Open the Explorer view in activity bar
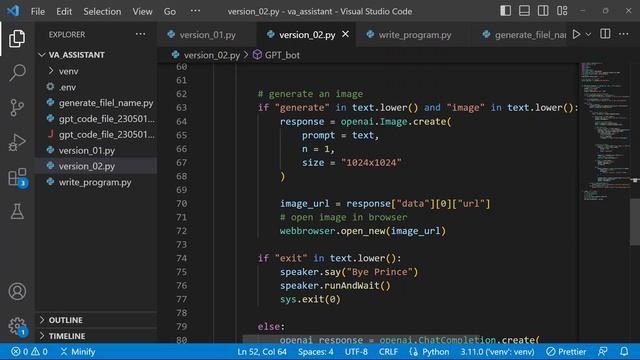Viewport: 640px width, 360px height. 17,39
